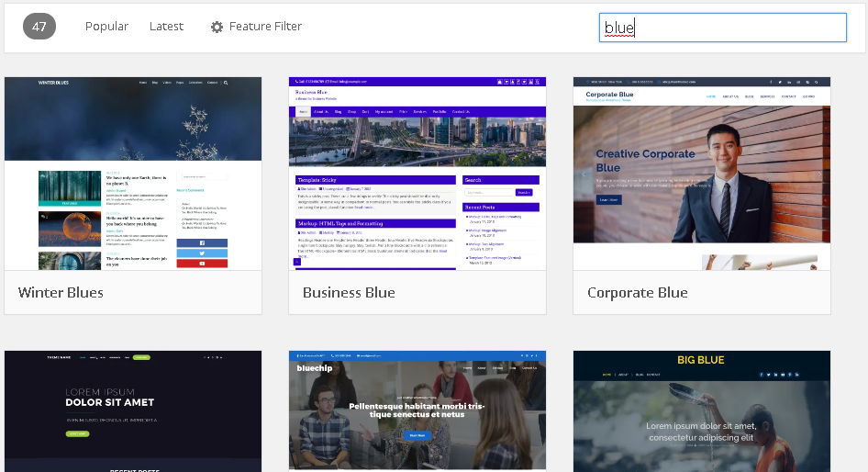Click the Facebook button in the Winter Blues preview

[x=202, y=242]
